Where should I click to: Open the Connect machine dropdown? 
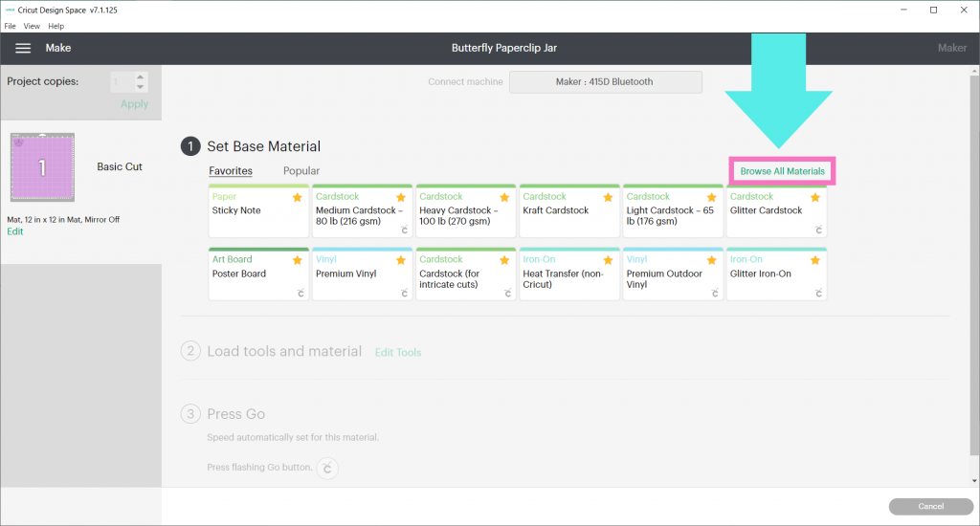pyautogui.click(x=605, y=82)
